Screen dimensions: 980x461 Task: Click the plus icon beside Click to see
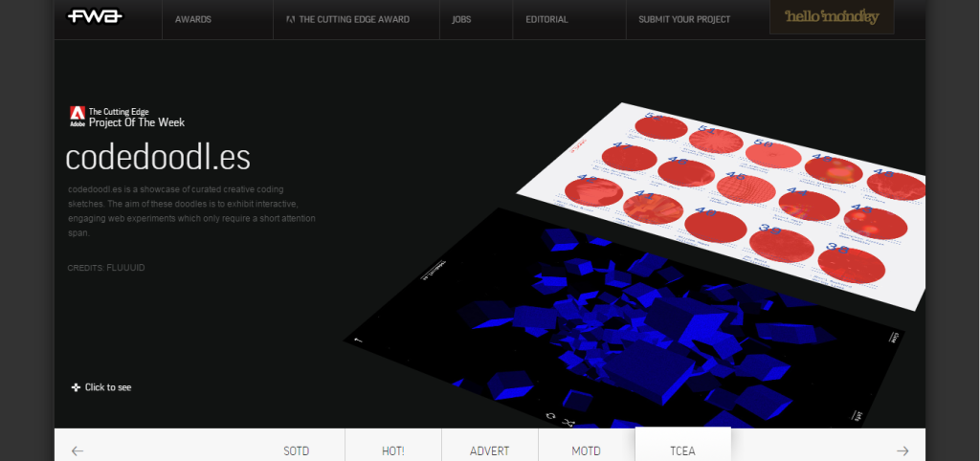(x=76, y=387)
